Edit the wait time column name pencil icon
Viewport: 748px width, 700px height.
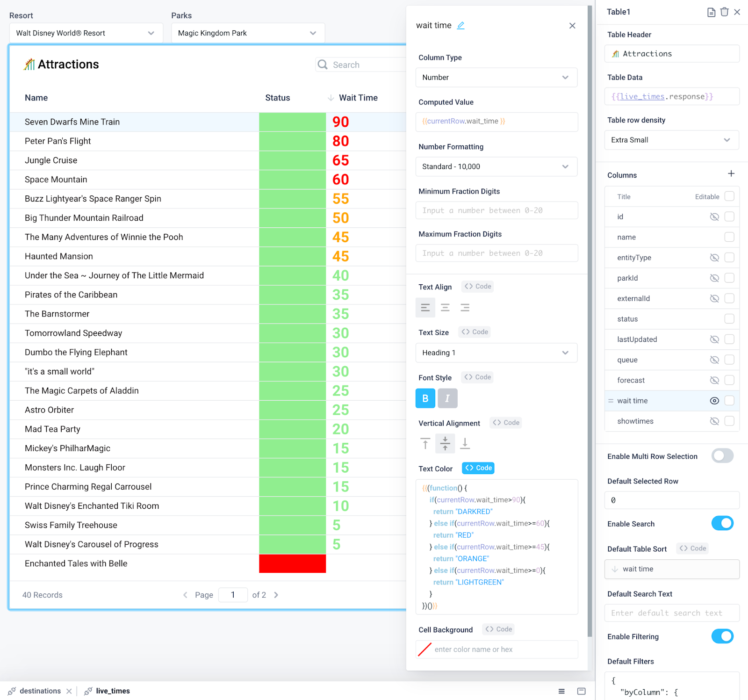pyautogui.click(x=460, y=25)
